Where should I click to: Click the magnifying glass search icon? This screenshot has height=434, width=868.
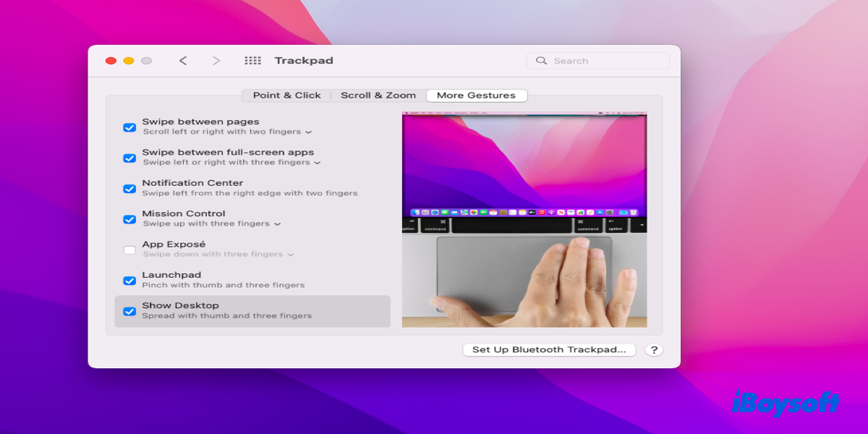click(x=541, y=61)
